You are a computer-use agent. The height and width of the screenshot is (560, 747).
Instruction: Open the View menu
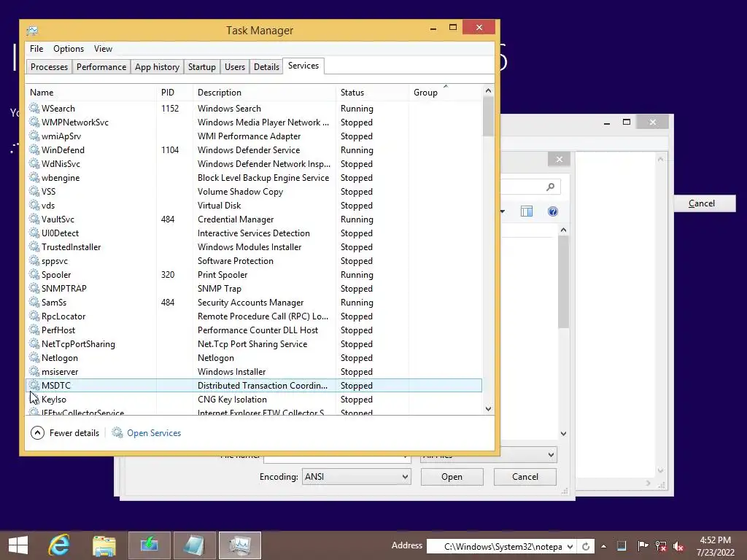[103, 49]
